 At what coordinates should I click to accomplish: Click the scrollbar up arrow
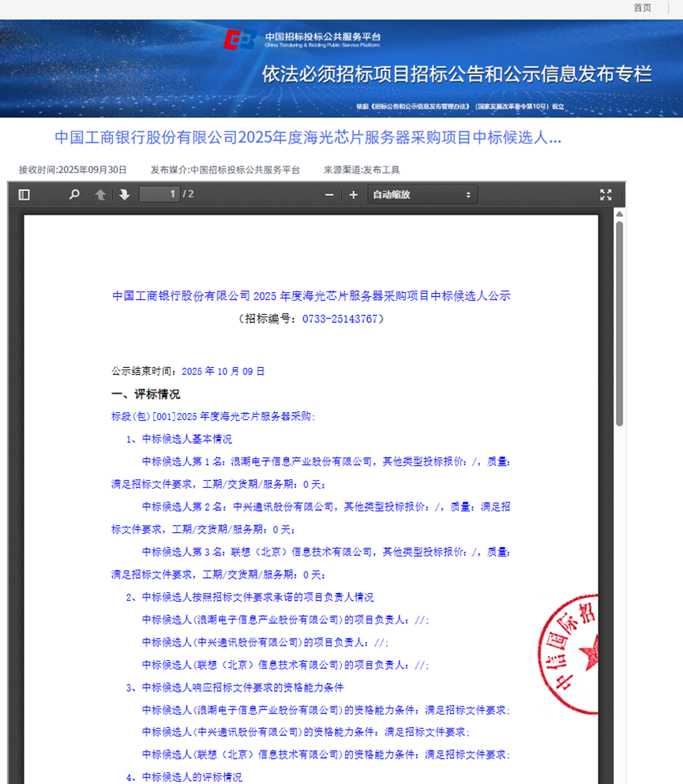(x=620, y=214)
